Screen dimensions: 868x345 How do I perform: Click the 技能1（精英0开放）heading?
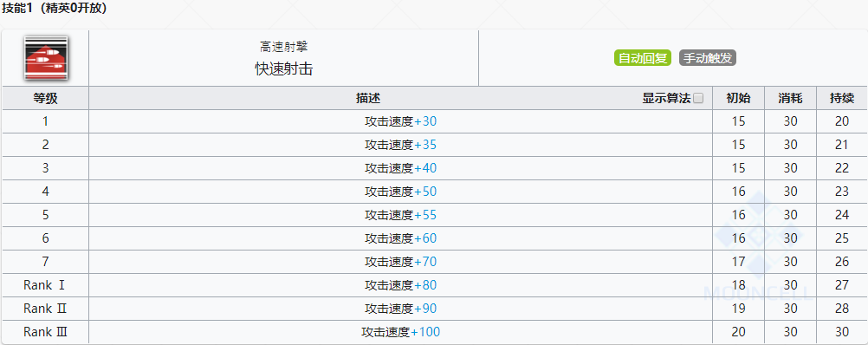click(55, 9)
